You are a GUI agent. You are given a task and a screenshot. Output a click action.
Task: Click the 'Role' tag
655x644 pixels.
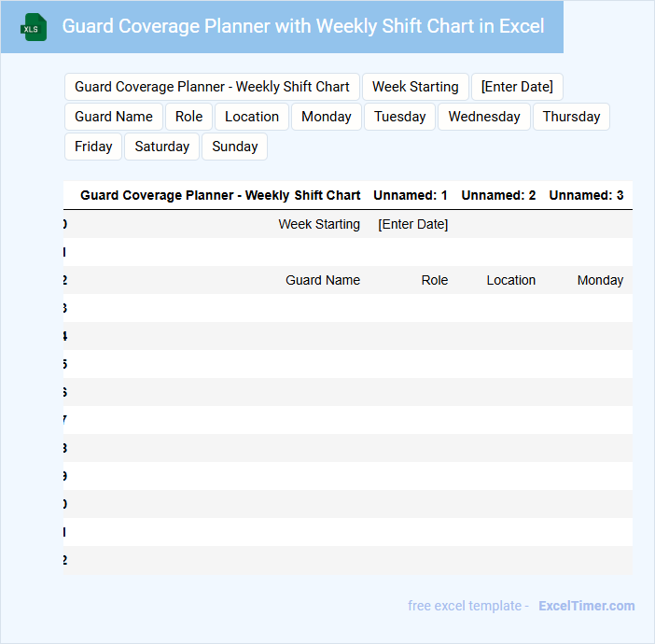(x=188, y=117)
